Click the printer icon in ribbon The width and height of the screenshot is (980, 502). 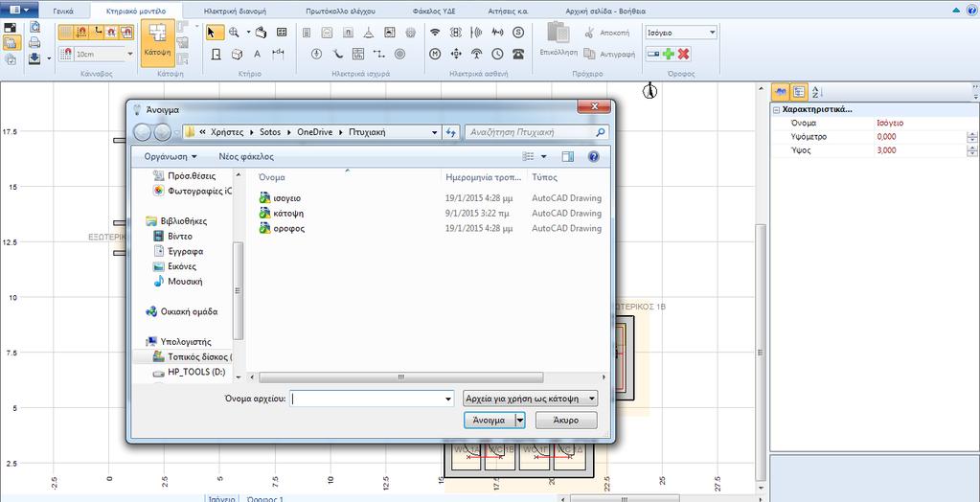[34, 42]
